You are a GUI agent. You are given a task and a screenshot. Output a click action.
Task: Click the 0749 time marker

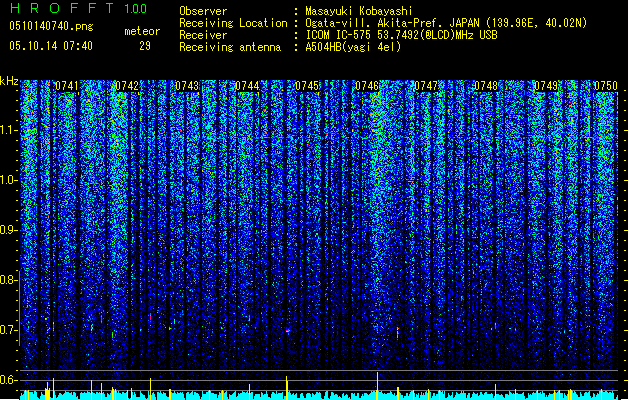coord(546,86)
